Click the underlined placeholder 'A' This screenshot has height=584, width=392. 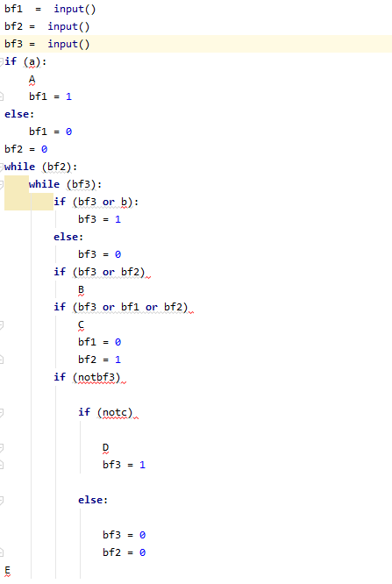32,79
